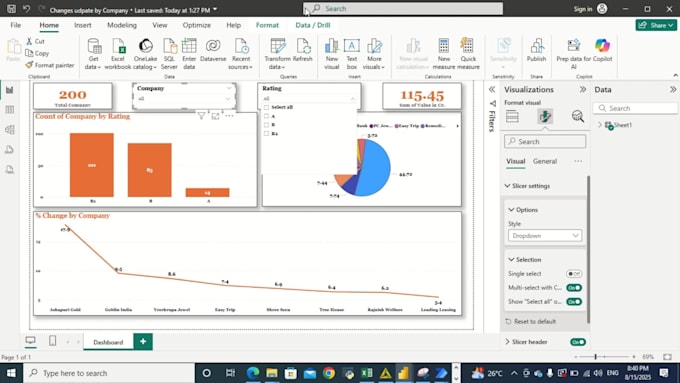Viewport: 680px width, 383px height.
Task: Open the Copilot pane
Action: 602,50
